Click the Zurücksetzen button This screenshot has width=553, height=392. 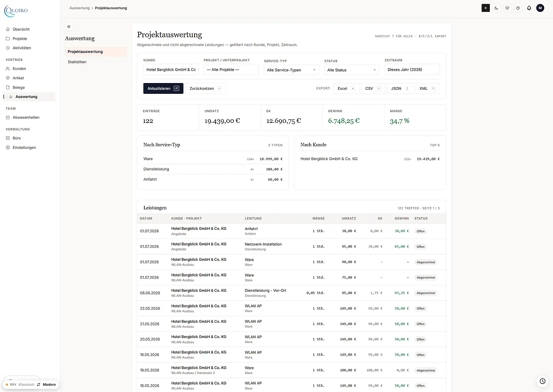click(x=206, y=88)
